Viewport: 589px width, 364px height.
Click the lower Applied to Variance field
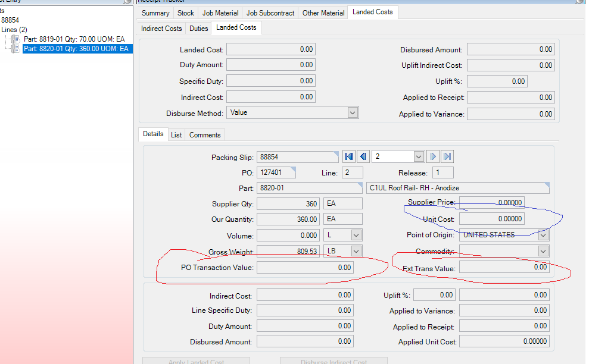pos(504,310)
